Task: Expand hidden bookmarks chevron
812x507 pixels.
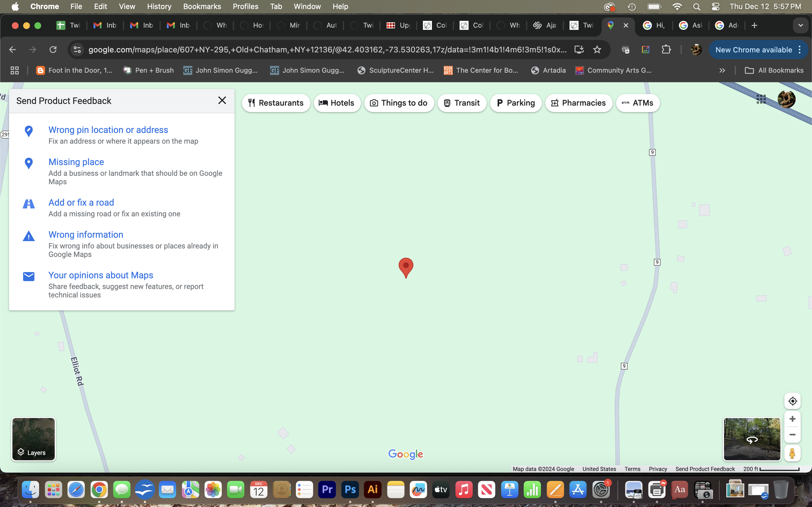Action: point(722,70)
